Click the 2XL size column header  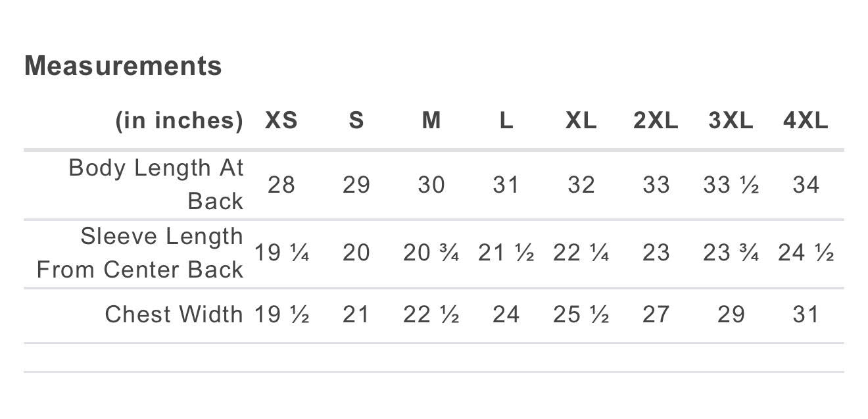click(x=656, y=120)
